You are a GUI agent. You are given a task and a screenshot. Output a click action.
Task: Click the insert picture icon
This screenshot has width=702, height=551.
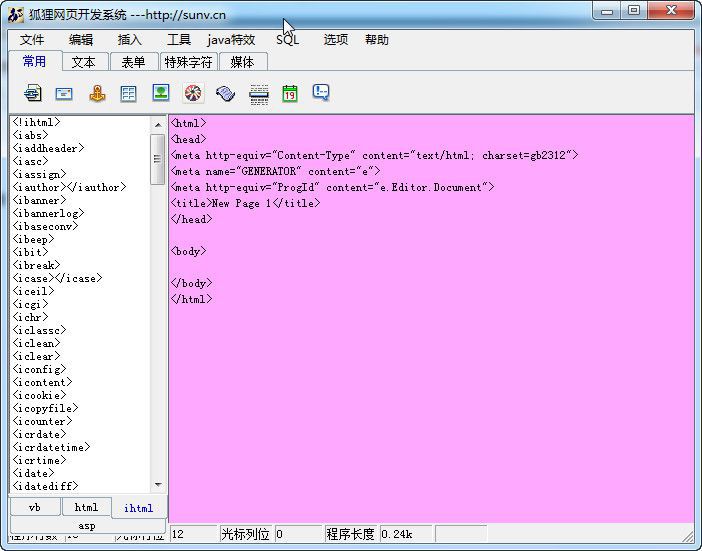pyautogui.click(x=160, y=93)
